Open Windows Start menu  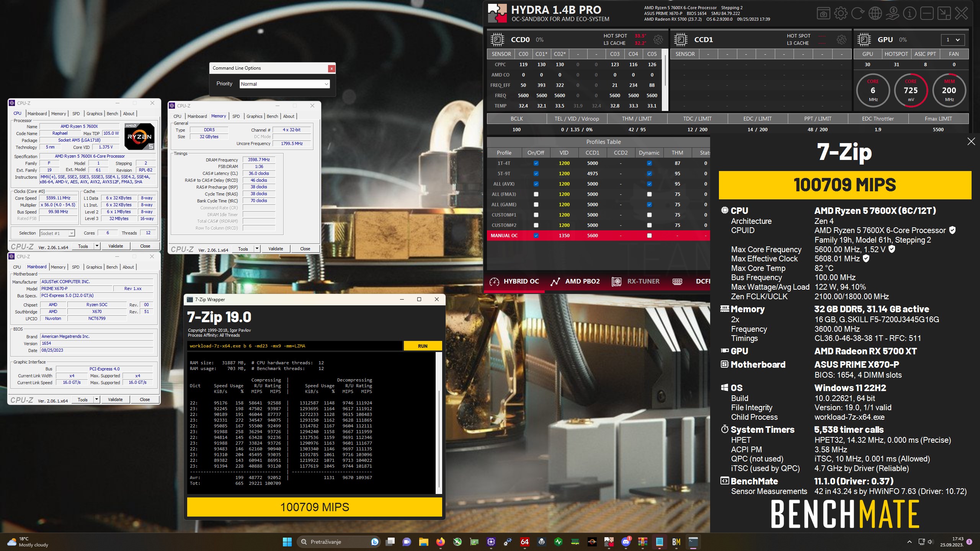287,542
